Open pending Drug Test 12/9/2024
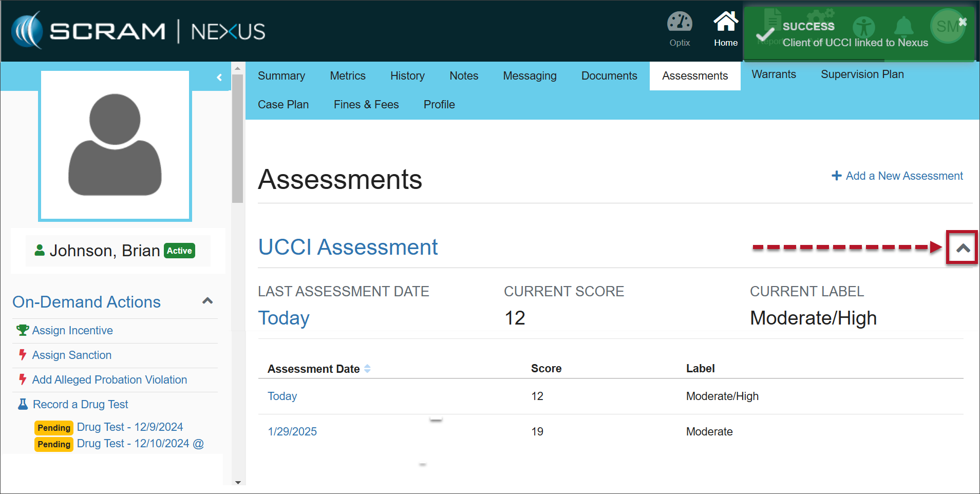The image size is (980, 494). coord(129,427)
